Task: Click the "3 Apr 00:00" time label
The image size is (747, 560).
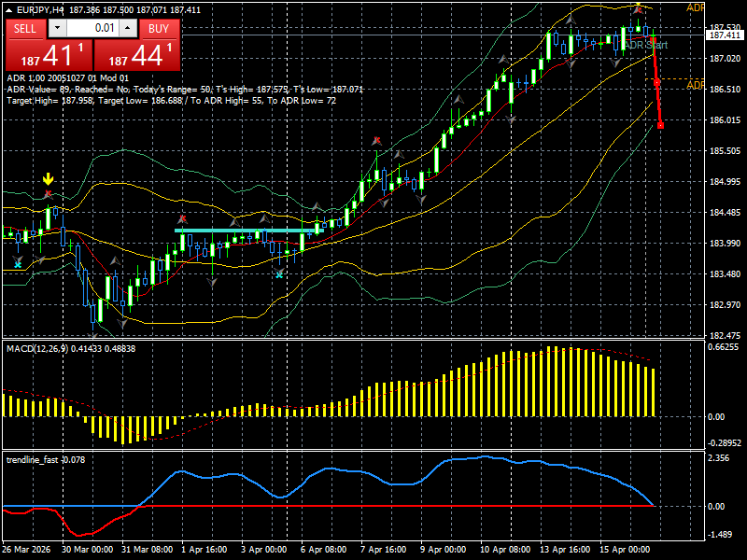Action: 264,549
